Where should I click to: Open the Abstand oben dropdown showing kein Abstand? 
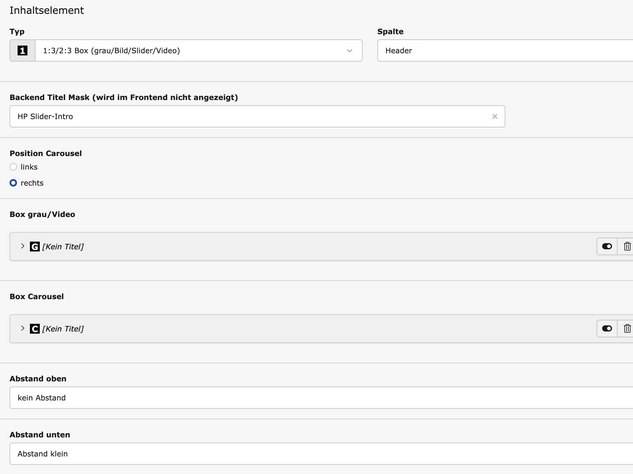coord(321,398)
